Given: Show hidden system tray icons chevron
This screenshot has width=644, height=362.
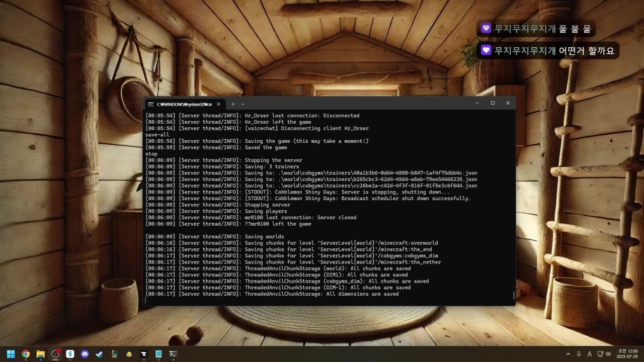Looking at the screenshot, I should [x=568, y=354].
